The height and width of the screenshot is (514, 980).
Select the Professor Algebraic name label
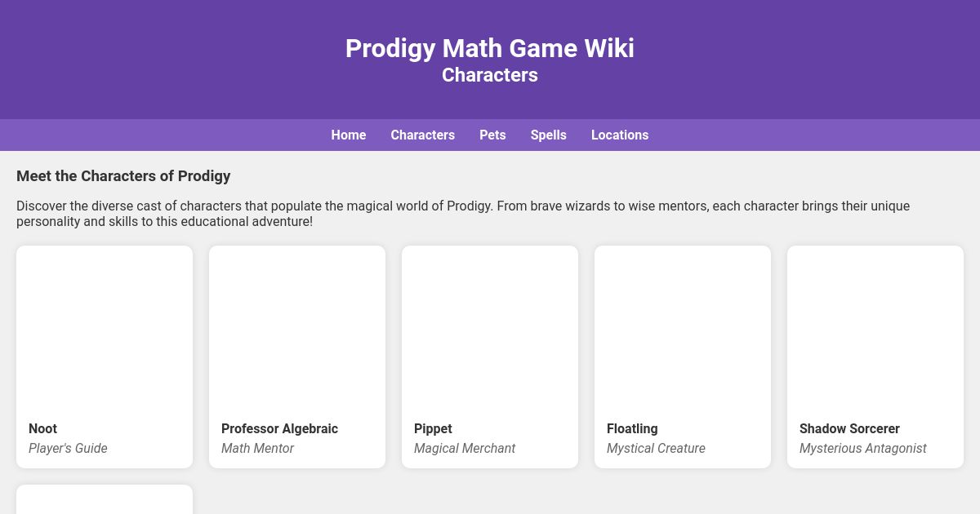tap(279, 428)
